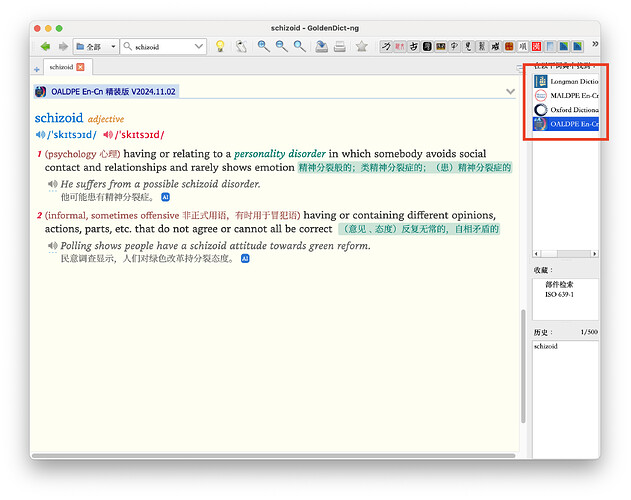This screenshot has width=631, height=500.
Task: Save the article to disk
Action: (x=321, y=46)
